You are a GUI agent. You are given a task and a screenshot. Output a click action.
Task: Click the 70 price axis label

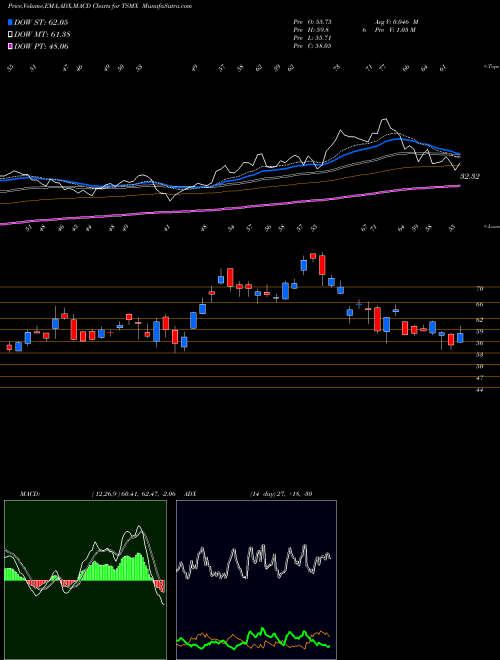(479, 289)
